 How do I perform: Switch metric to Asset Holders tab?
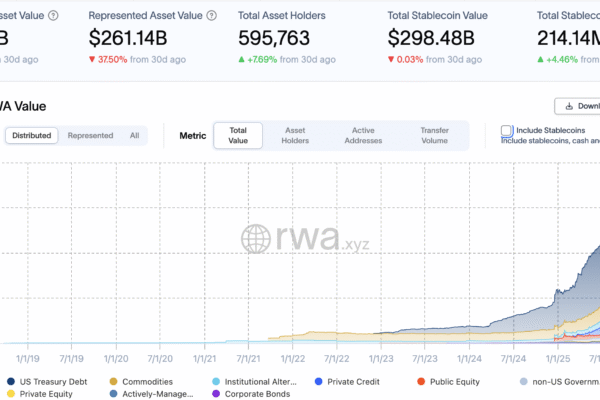click(295, 135)
